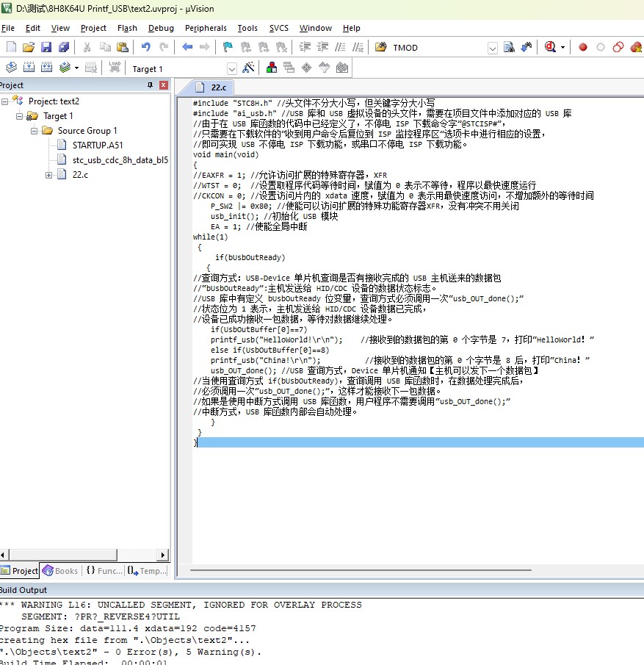Save the current file with the floppy icon
The width and height of the screenshot is (644, 665).
(46, 47)
